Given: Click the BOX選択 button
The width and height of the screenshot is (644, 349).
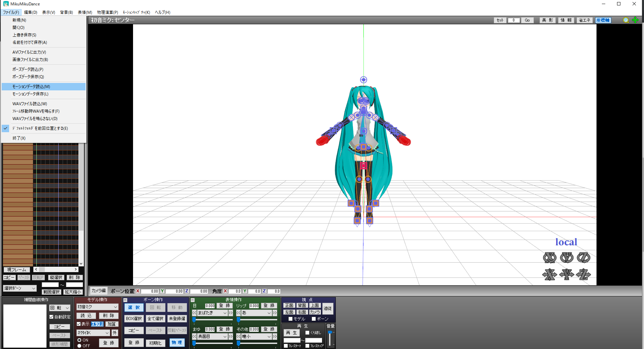Looking at the screenshot, I should [x=134, y=319].
